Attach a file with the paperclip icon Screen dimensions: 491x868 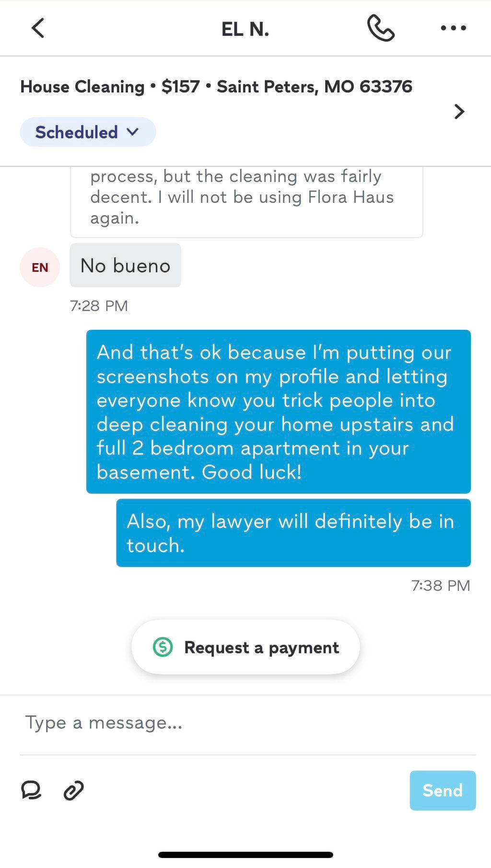tap(73, 790)
